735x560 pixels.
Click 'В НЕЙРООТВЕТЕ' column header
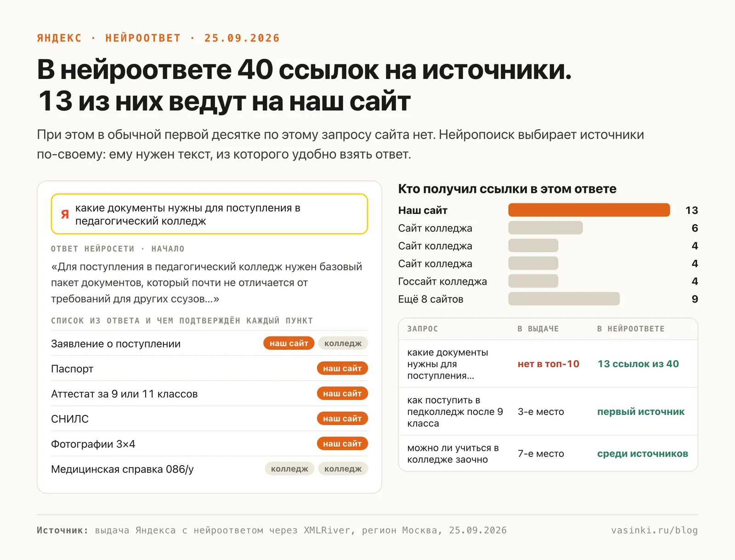pos(631,329)
